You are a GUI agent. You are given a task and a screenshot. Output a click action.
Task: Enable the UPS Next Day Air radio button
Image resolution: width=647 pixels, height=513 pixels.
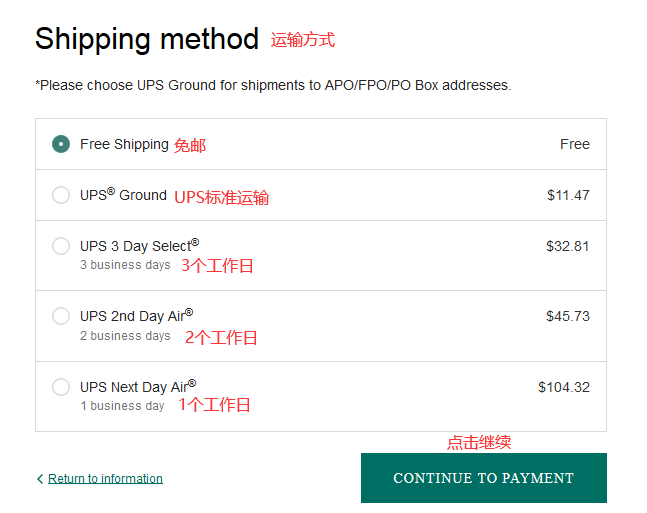(x=61, y=387)
